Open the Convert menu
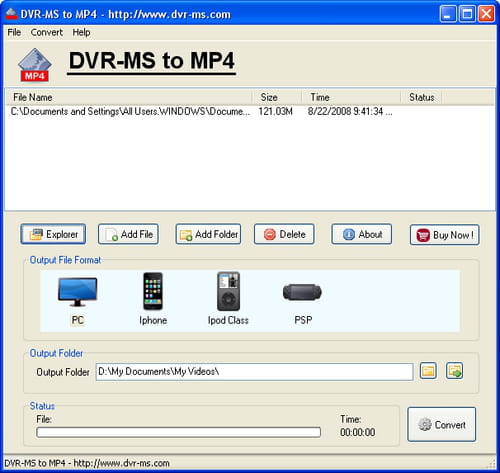The image size is (500, 473). pyautogui.click(x=47, y=32)
